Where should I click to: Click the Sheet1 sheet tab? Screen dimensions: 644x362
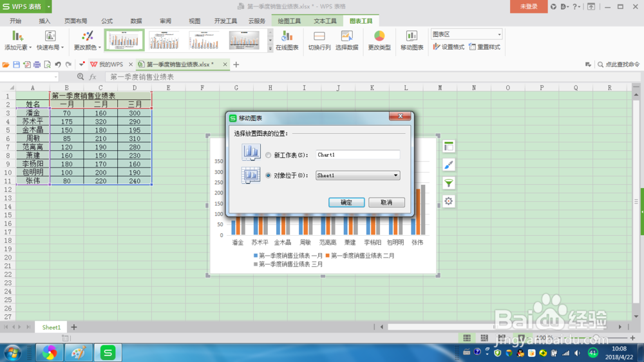click(52, 327)
